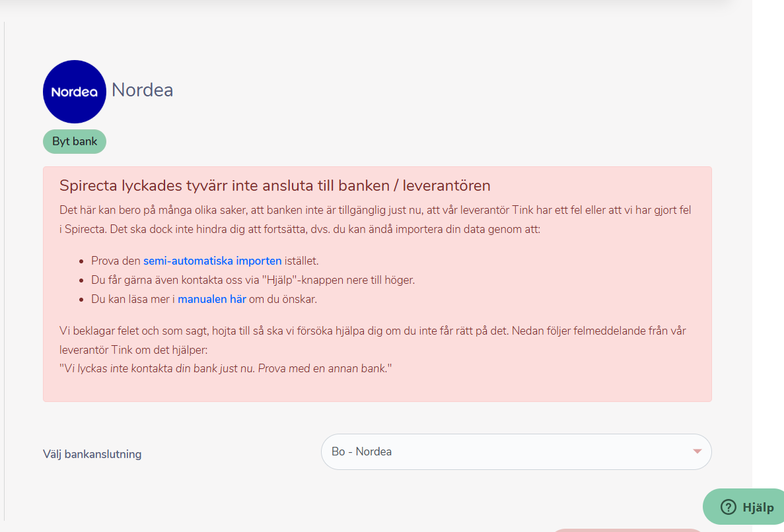Click the 'Du kan läsa mer i' bullet text
The width and height of the screenshot is (784, 532).
[133, 299]
